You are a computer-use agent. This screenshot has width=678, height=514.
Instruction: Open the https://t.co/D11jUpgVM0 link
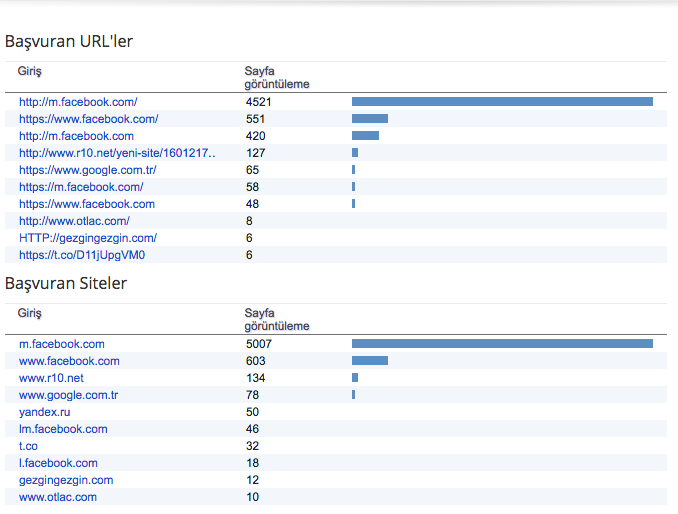coord(82,255)
